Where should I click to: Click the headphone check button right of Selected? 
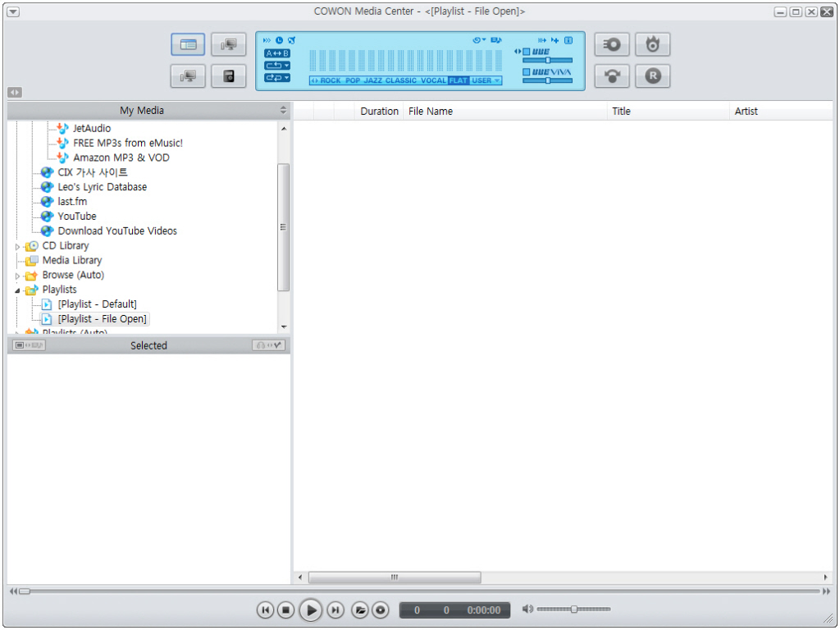click(268, 345)
